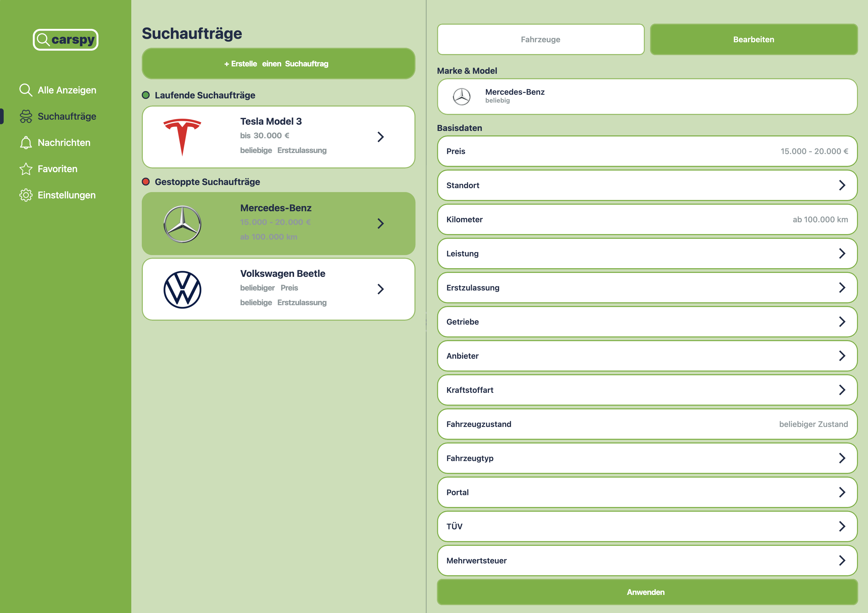The image size is (868, 613).
Task: Expand the Fahrzeugtyp filter chevron
Action: [x=842, y=458]
